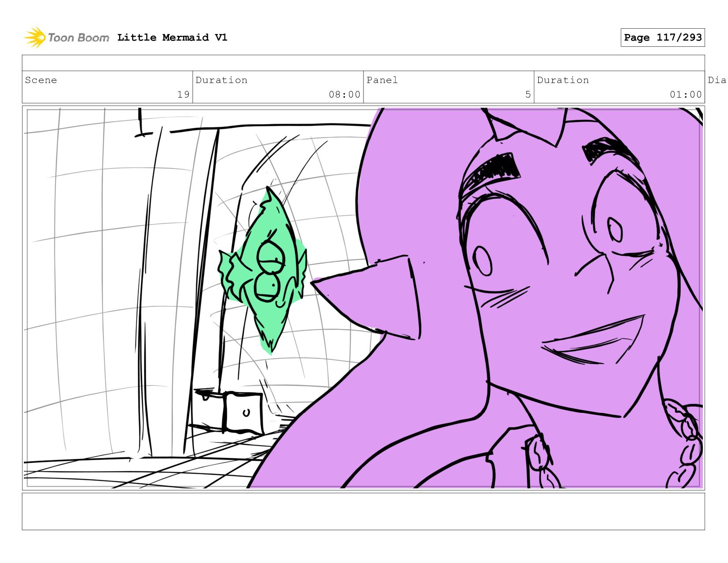Click the Toon Boom logo
The height and width of the screenshot is (563, 728).
coord(66,38)
